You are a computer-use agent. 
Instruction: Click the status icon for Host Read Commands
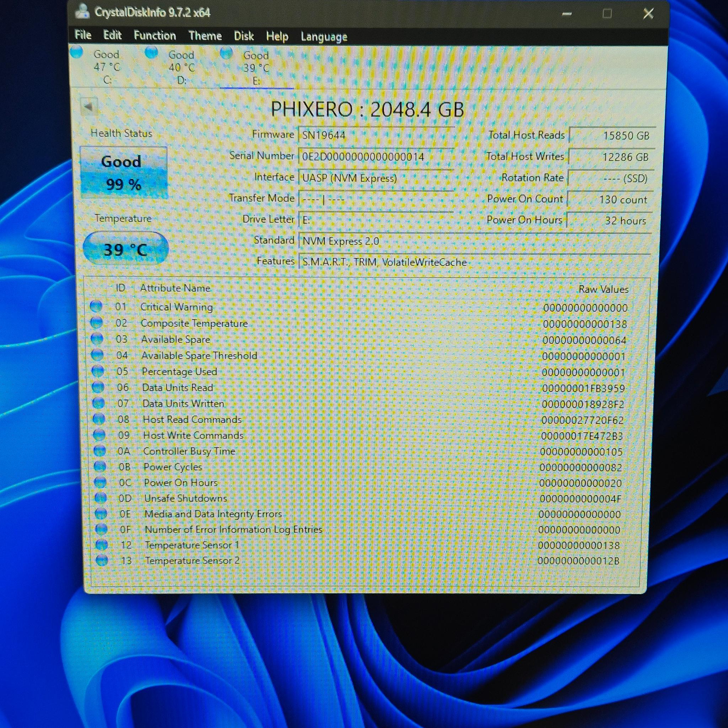(99, 419)
